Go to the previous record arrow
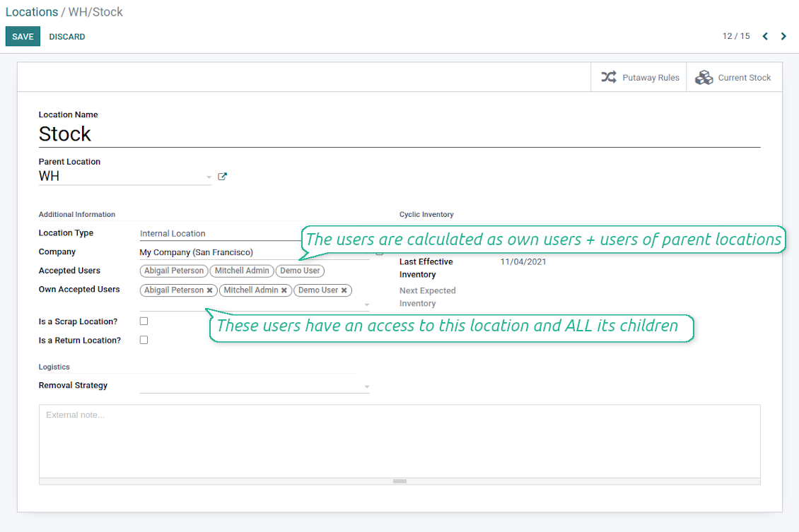The height and width of the screenshot is (532, 799). (x=765, y=36)
